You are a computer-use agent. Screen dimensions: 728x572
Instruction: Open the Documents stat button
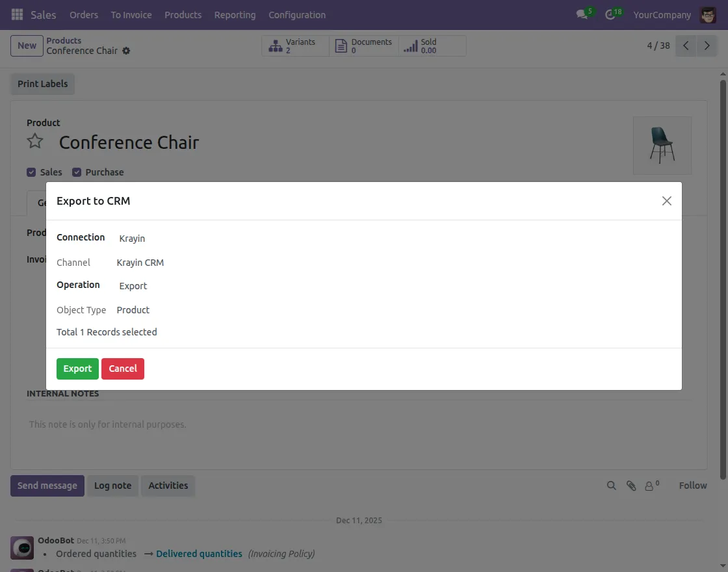point(364,46)
